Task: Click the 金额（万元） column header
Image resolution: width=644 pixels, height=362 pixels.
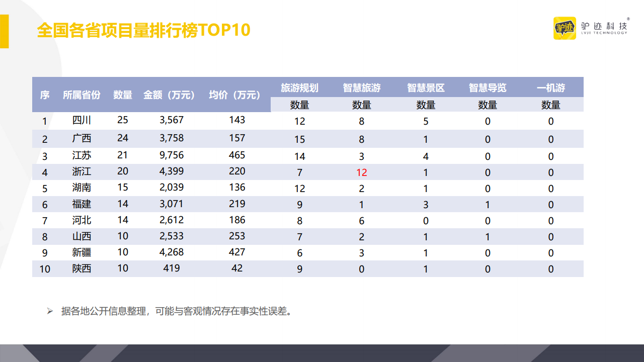Action: [x=169, y=95]
